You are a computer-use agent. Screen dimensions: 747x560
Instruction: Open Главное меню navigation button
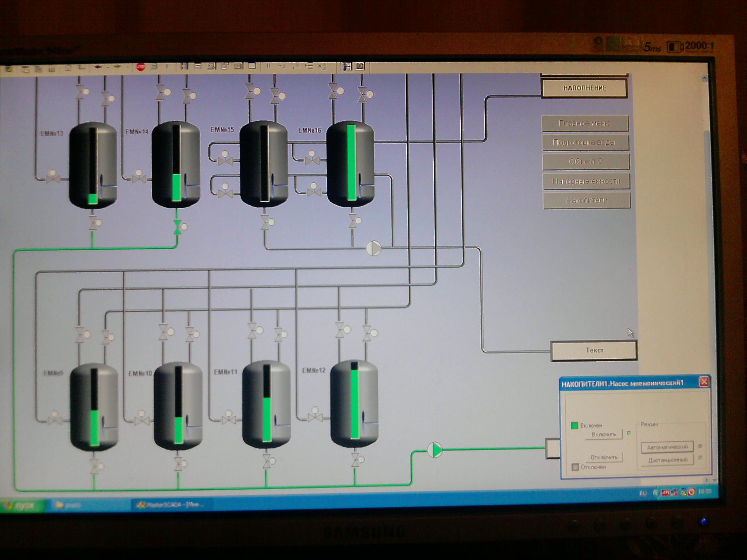pyautogui.click(x=585, y=124)
